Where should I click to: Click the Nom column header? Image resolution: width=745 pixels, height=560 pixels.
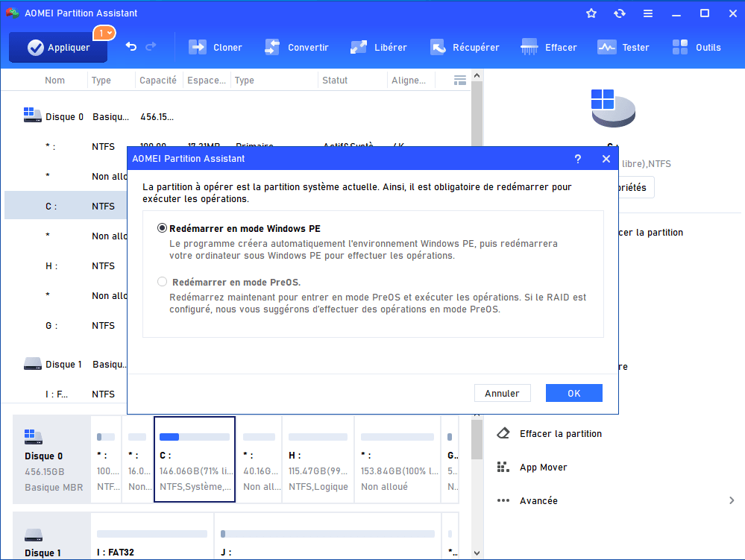[x=54, y=81]
